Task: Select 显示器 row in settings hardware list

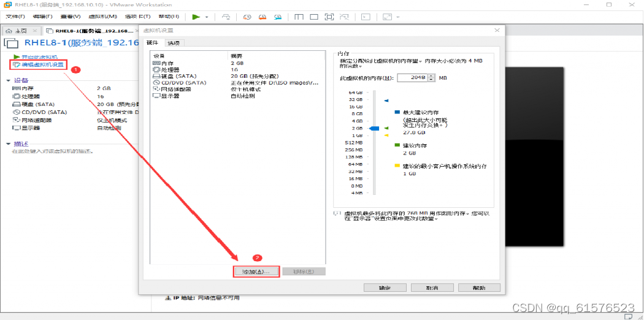Action: point(238,96)
